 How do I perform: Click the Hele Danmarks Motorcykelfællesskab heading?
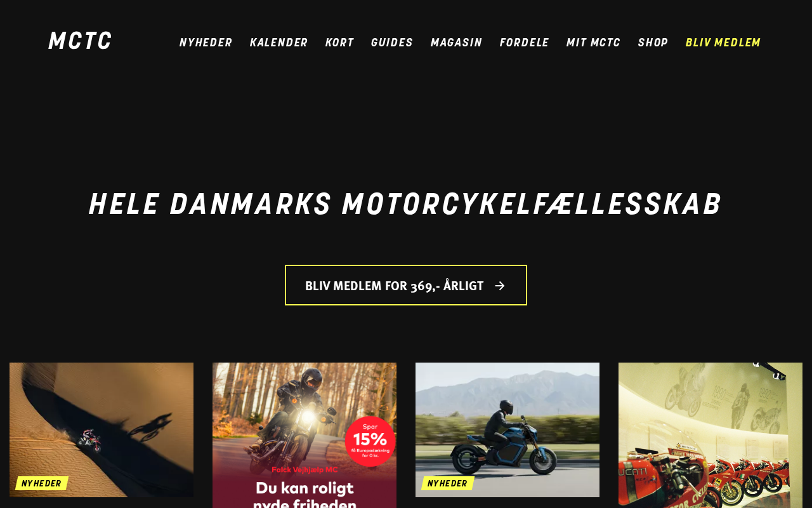[x=405, y=204]
